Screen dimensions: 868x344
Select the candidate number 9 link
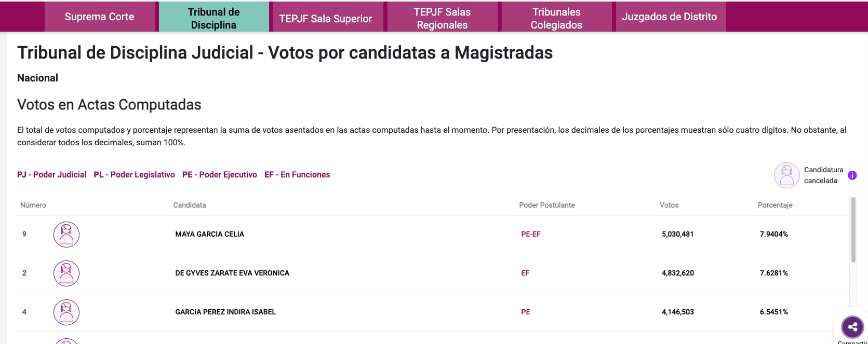pyautogui.click(x=24, y=234)
